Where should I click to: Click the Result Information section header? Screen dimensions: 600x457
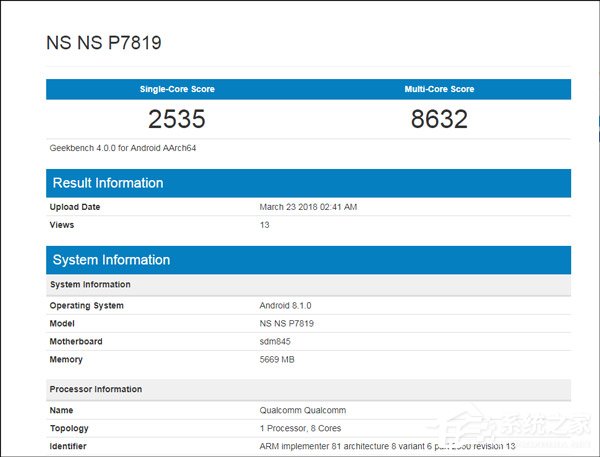click(x=108, y=183)
